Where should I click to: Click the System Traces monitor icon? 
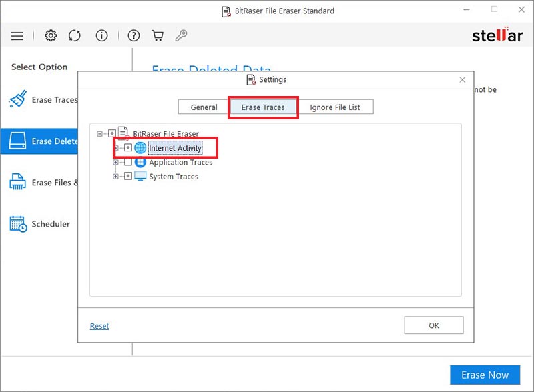pyautogui.click(x=140, y=176)
